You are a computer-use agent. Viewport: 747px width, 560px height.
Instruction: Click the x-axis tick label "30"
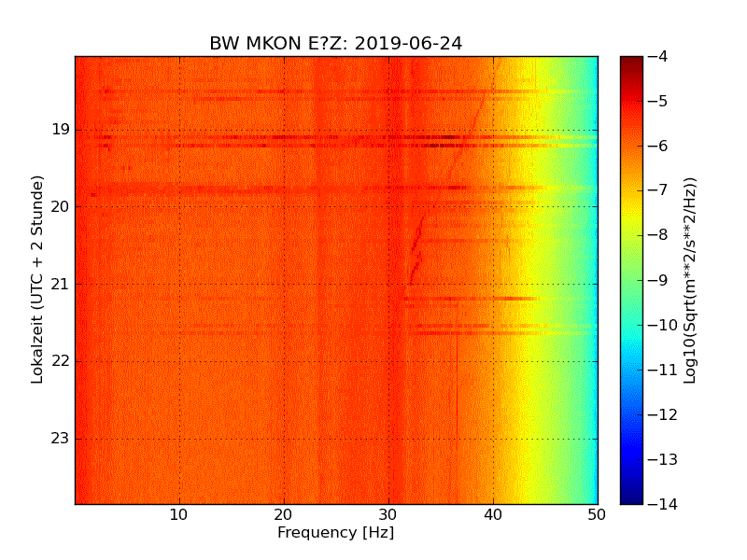coord(388,515)
